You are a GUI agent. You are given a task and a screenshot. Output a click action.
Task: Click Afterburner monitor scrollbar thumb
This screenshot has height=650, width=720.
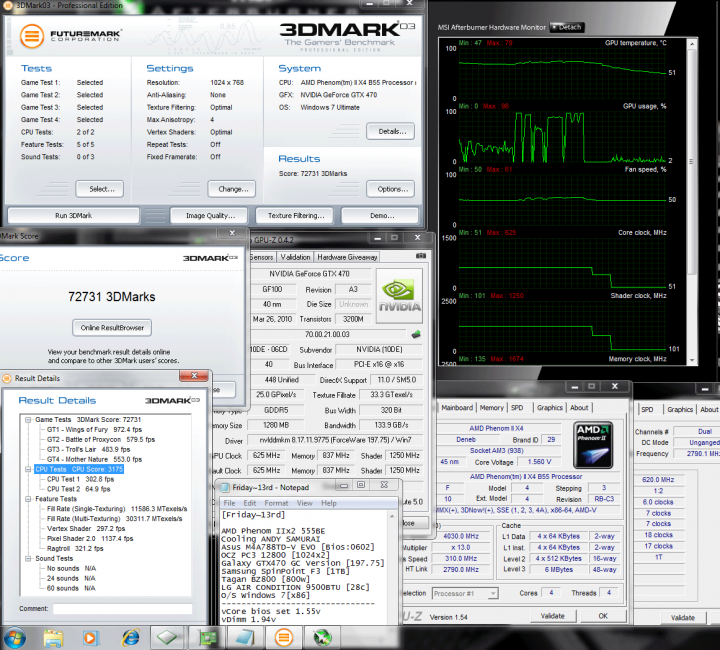coord(692,162)
